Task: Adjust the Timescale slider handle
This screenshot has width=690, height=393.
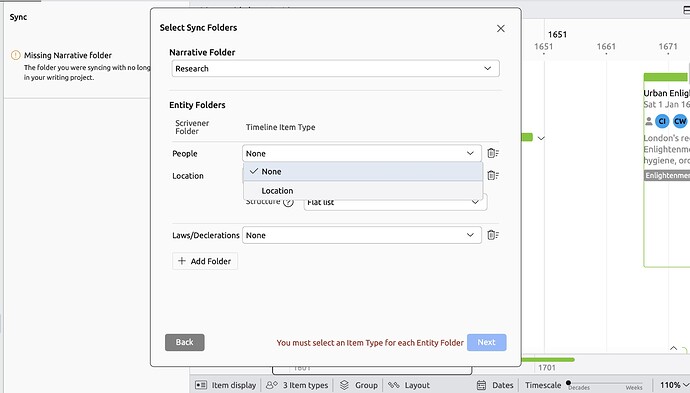Action: tap(569, 383)
